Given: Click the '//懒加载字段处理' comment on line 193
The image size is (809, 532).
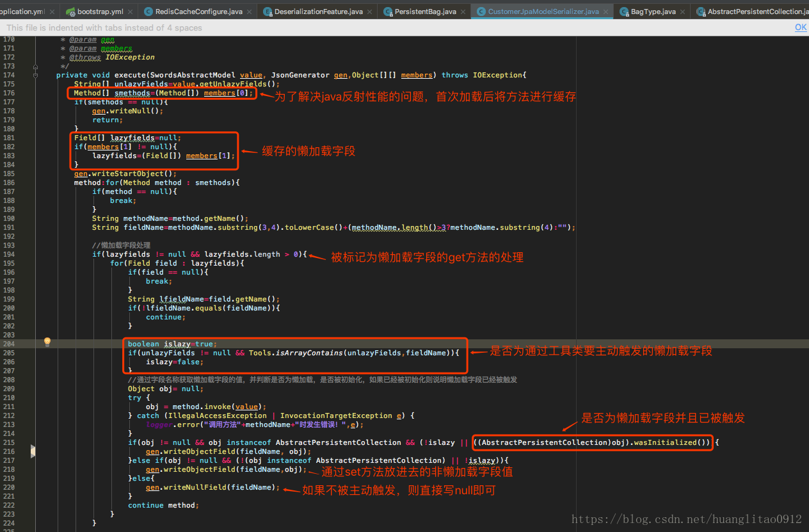Looking at the screenshot, I should point(121,245).
